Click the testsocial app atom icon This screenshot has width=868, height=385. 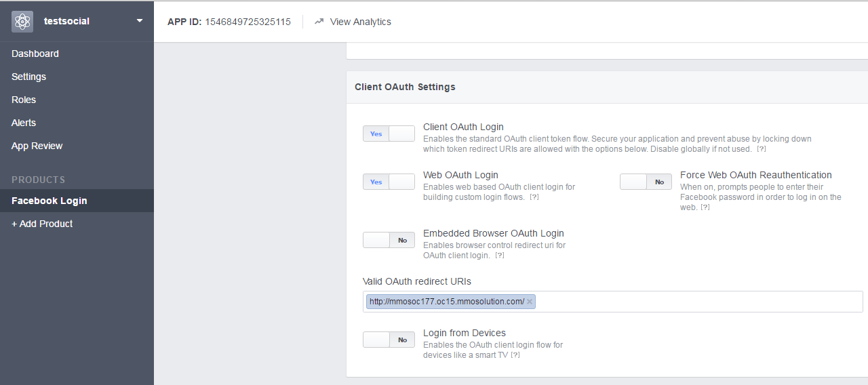coord(22,22)
